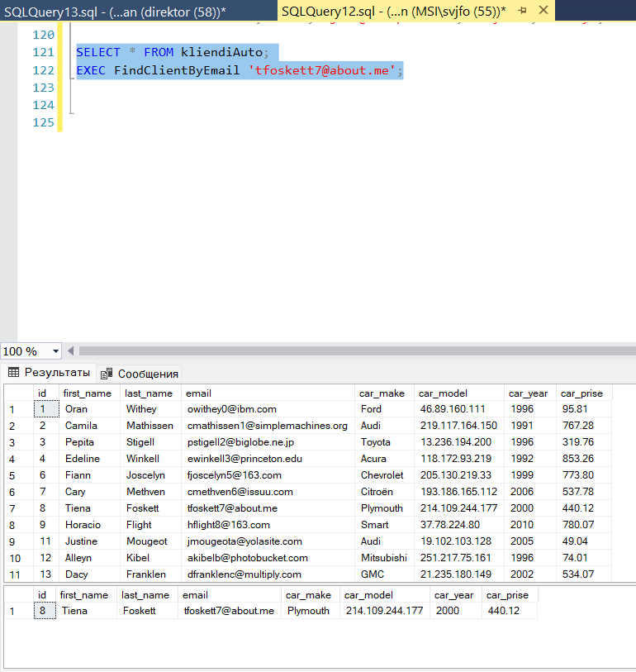Select the Chevrolet car make cell

coord(384,474)
